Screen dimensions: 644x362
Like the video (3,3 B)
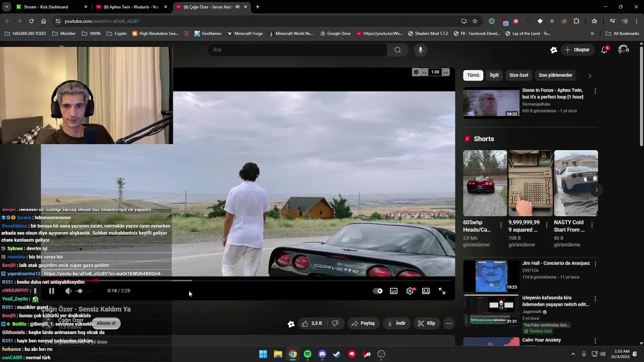312,323
